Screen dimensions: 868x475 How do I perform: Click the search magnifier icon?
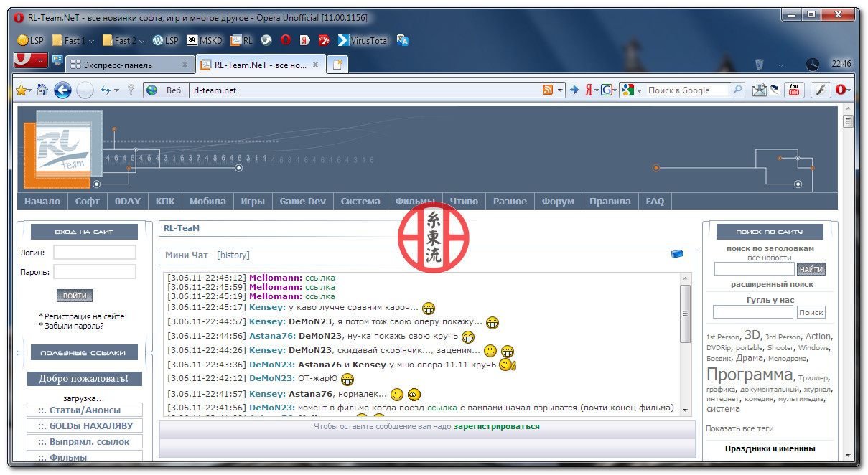[737, 90]
